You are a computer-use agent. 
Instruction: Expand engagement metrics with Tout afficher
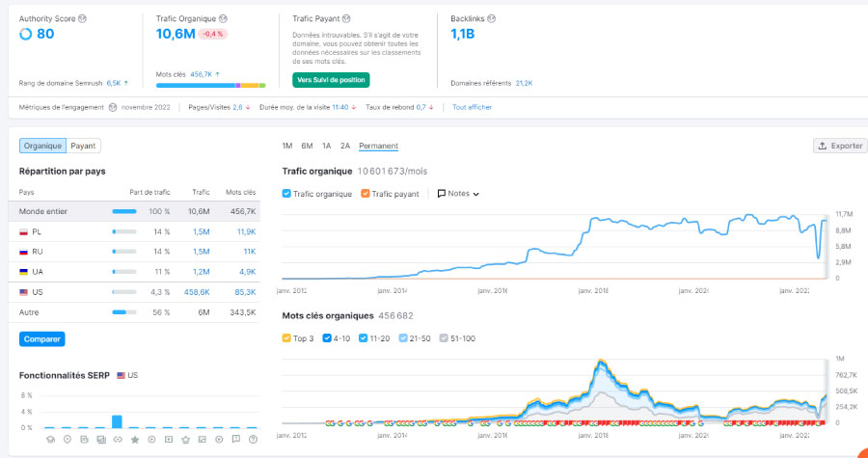[x=472, y=107]
